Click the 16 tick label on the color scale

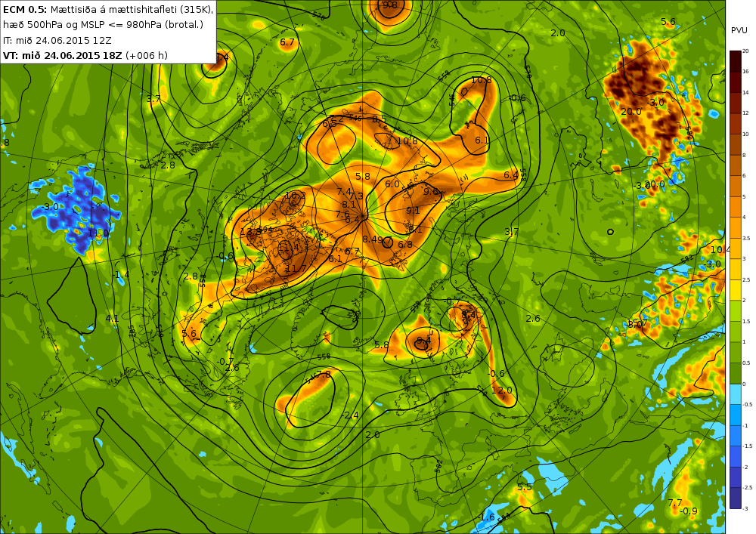(745, 71)
